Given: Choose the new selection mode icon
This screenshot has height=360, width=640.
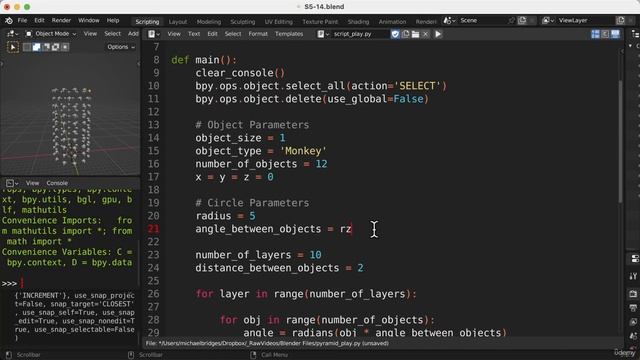Looking at the screenshot, I should [x=27, y=47].
